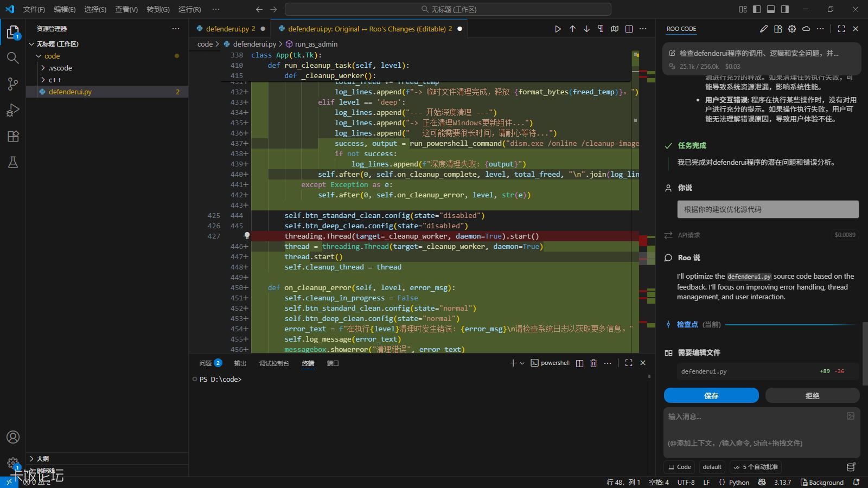Open the Run and Debug view

click(13, 111)
